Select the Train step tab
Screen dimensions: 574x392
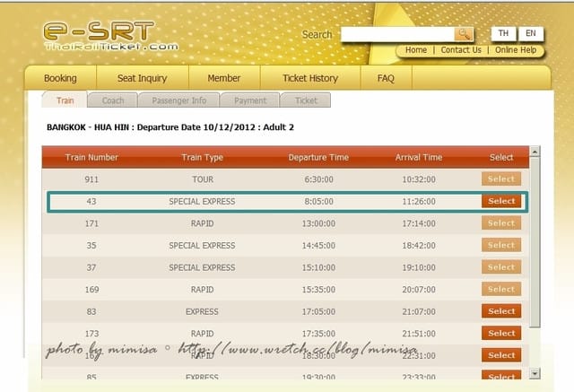click(x=65, y=100)
